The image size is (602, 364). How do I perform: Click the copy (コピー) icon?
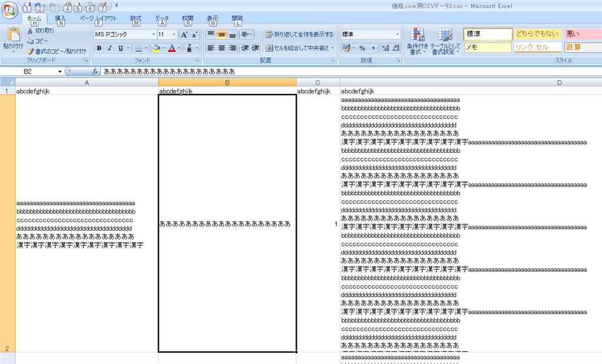click(30, 41)
